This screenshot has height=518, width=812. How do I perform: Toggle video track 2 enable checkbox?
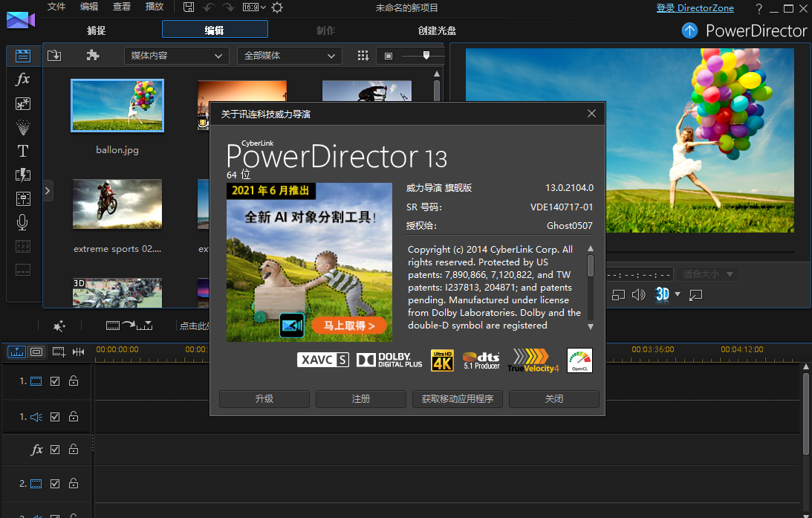coord(55,484)
